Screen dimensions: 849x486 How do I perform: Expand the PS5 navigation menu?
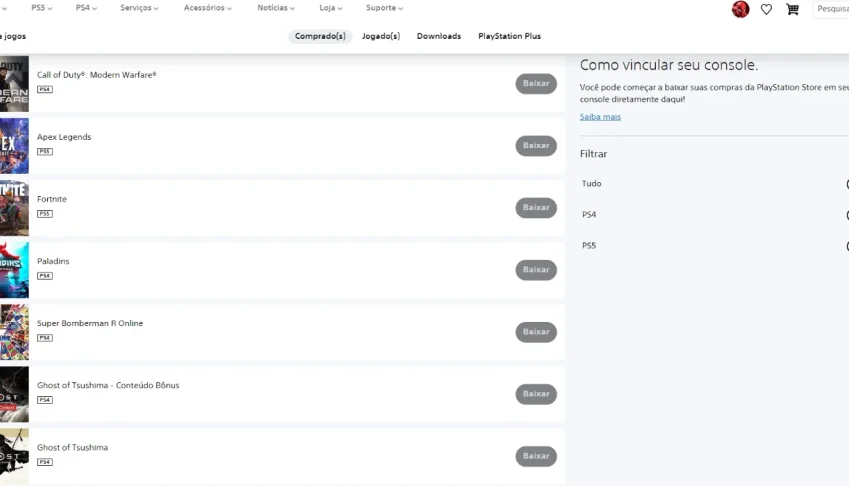coord(42,8)
